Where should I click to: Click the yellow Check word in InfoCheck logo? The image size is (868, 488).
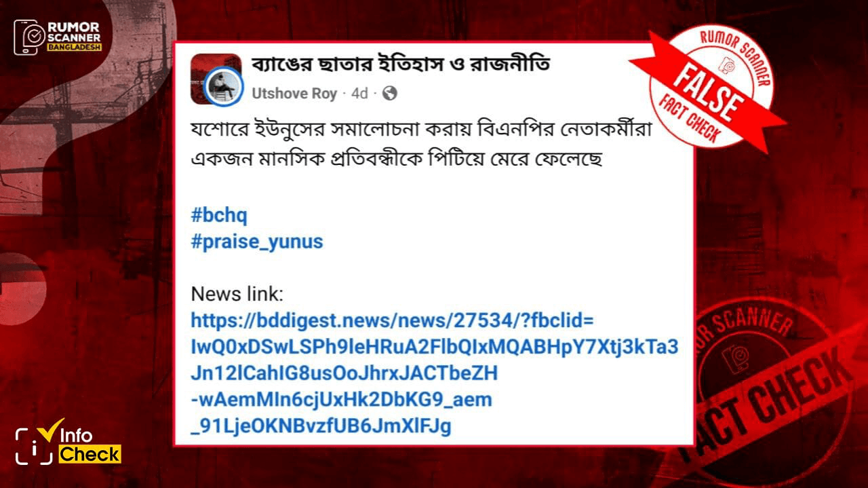[x=90, y=454]
